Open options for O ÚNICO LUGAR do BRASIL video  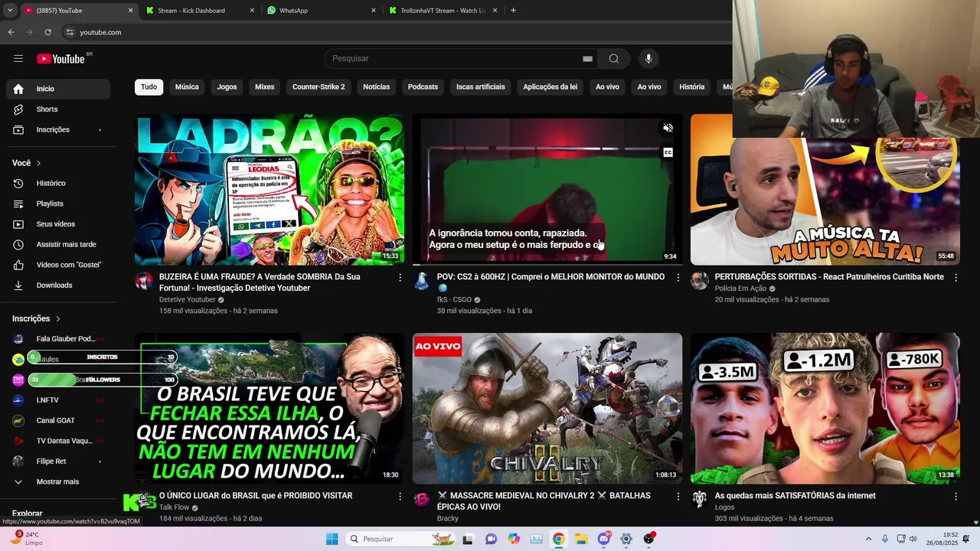(400, 497)
